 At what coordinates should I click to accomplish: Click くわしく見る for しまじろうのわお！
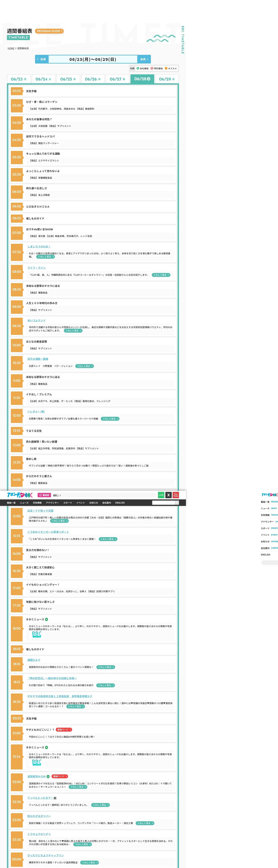[46, 257]
